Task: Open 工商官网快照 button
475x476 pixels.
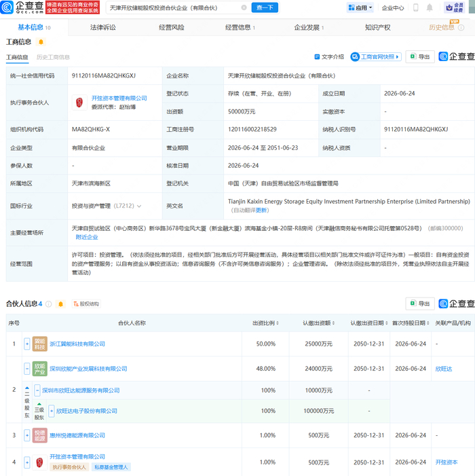Action: 376,57
